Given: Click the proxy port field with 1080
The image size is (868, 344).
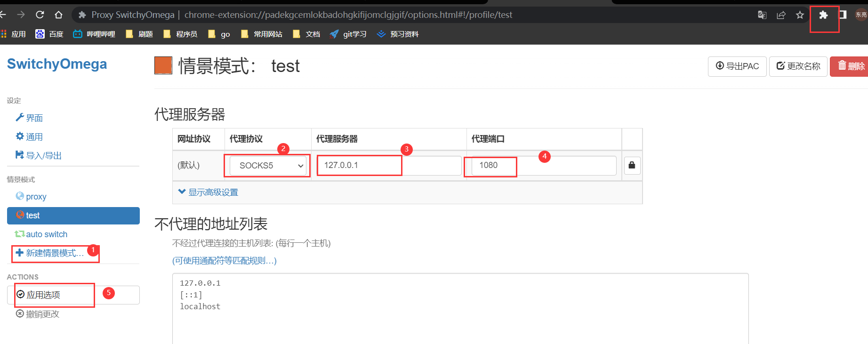Looking at the screenshot, I should tap(544, 166).
